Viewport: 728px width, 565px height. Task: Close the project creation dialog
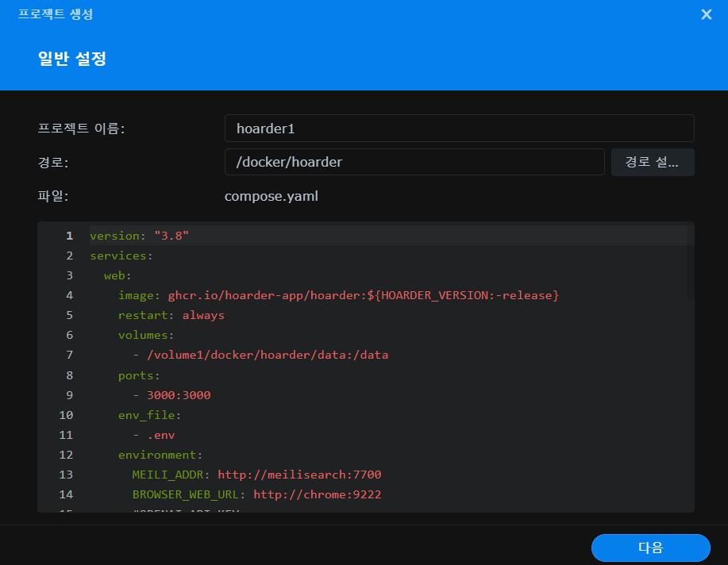click(x=706, y=14)
